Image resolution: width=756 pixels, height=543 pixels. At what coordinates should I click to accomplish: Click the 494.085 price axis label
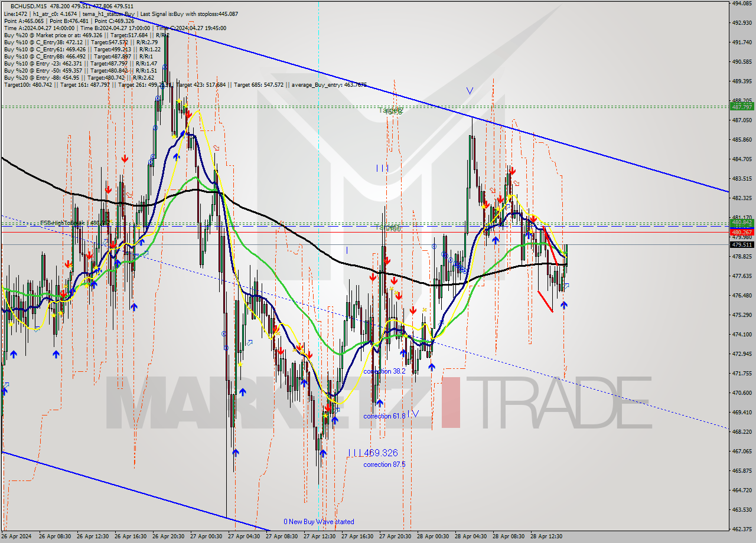[742, 3]
